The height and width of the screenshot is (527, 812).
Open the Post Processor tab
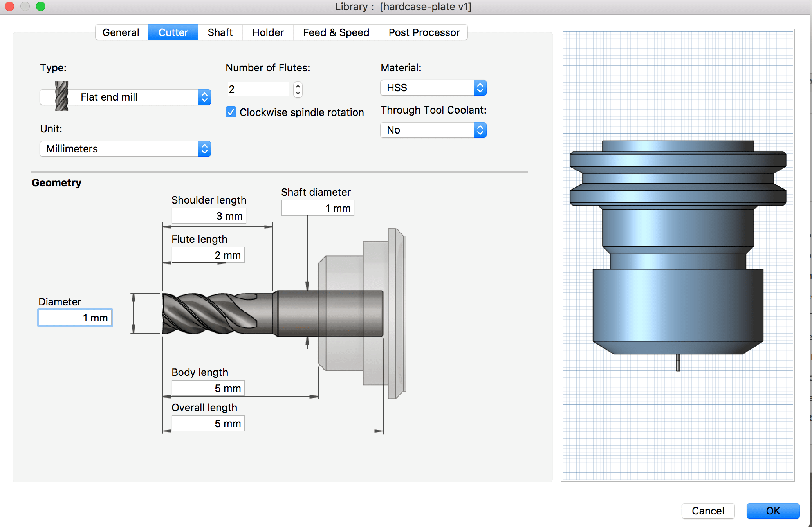[424, 32]
